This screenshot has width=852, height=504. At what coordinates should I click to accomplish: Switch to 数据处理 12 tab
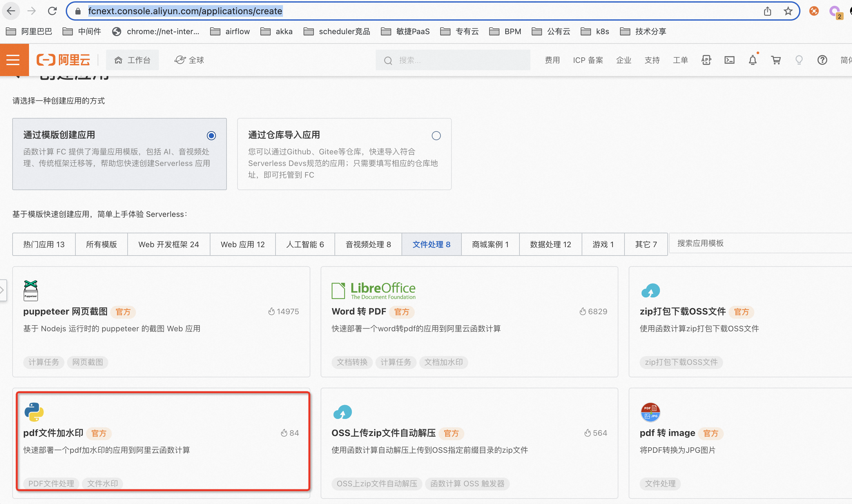pyautogui.click(x=550, y=244)
